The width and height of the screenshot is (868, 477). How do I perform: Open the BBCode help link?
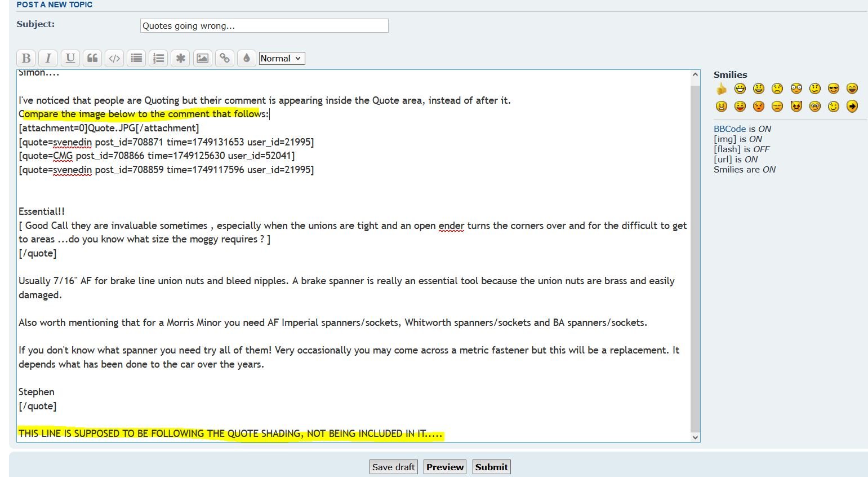[729, 129]
